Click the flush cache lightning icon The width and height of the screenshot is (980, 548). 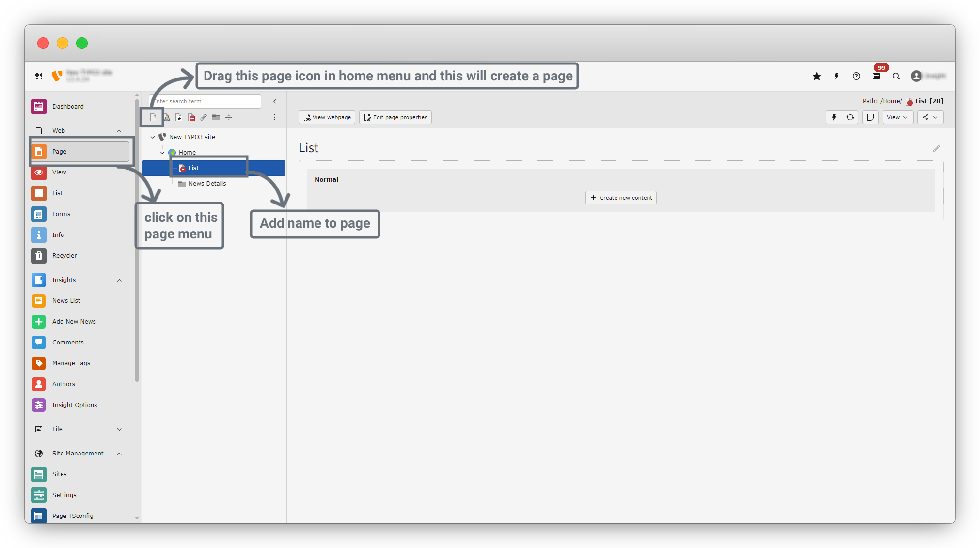tap(837, 76)
